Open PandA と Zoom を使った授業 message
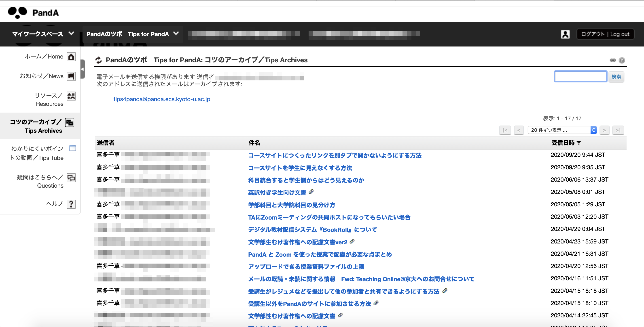644x327 pixels. pos(320,254)
